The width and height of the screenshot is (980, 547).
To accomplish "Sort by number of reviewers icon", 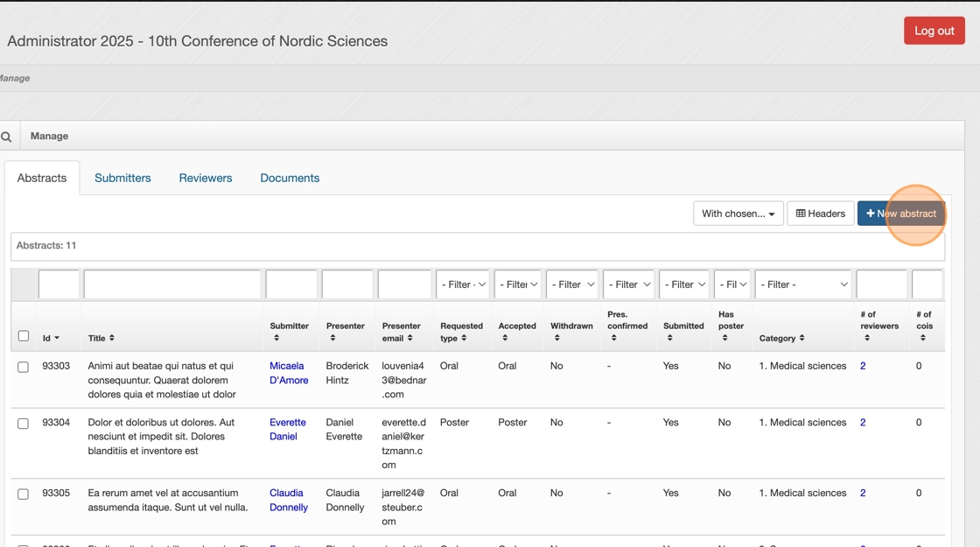I will coord(867,338).
